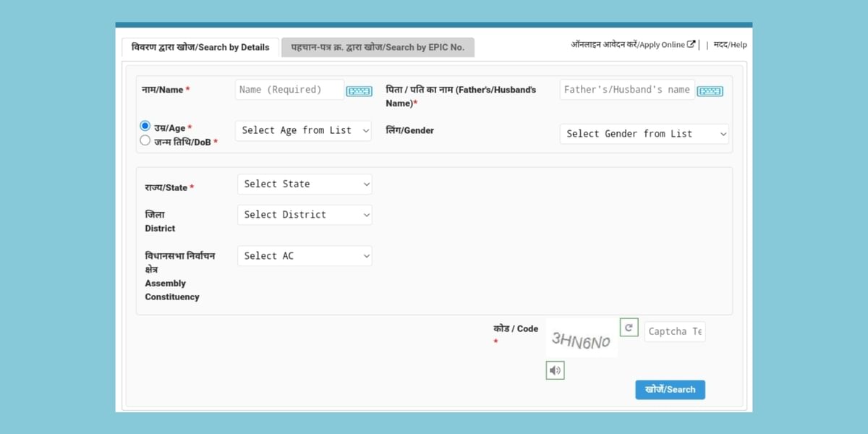Open virtual keyboard icon beside Father's/Husband's name field
868x434 pixels.
710,91
